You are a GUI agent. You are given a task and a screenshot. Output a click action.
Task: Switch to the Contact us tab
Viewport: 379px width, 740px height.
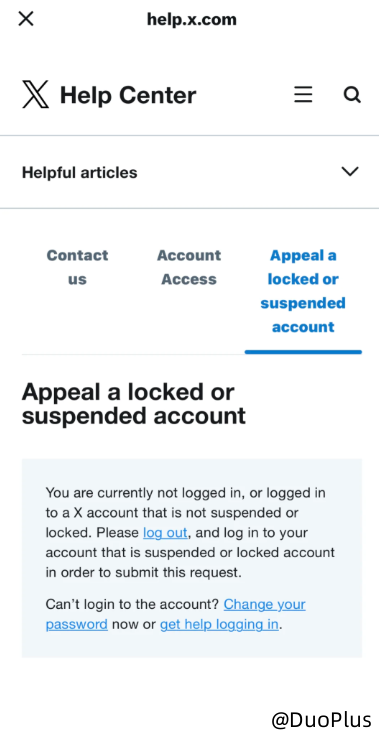(x=77, y=267)
